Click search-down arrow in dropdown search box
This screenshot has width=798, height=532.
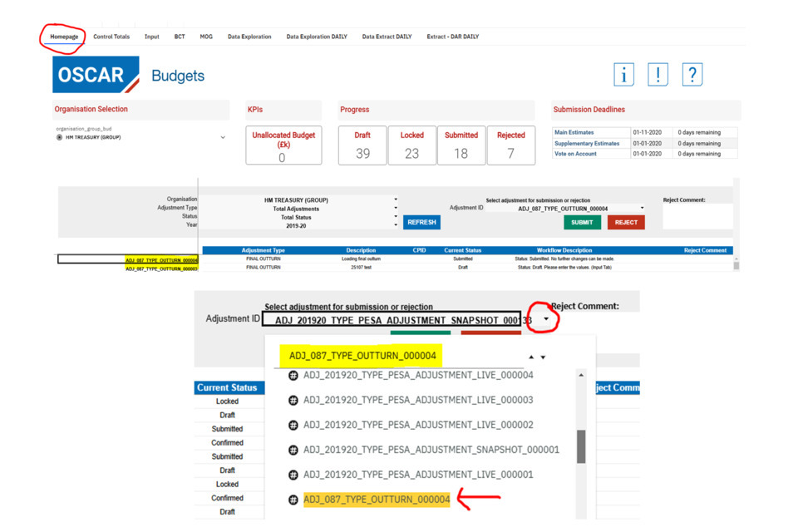point(543,357)
